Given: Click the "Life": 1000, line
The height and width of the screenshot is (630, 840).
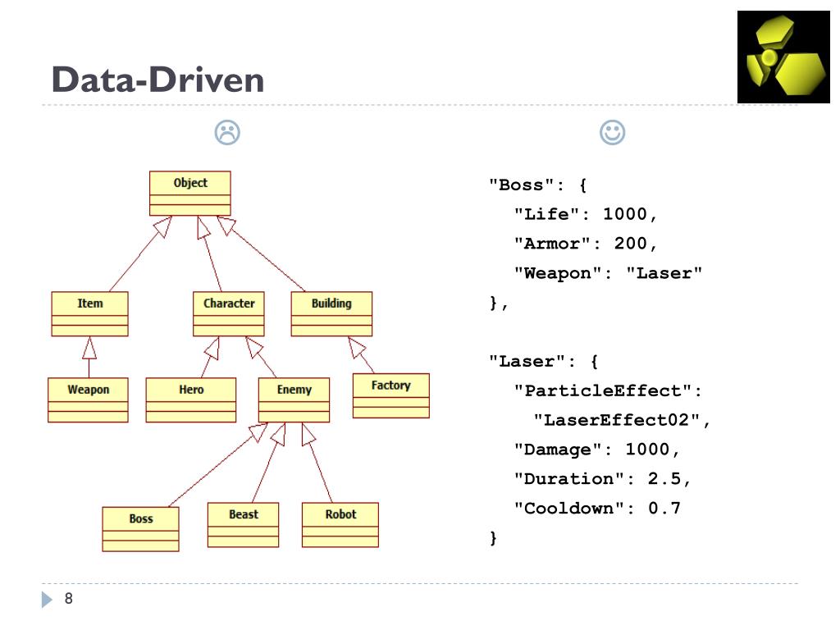Looking at the screenshot, I should 586,214.
